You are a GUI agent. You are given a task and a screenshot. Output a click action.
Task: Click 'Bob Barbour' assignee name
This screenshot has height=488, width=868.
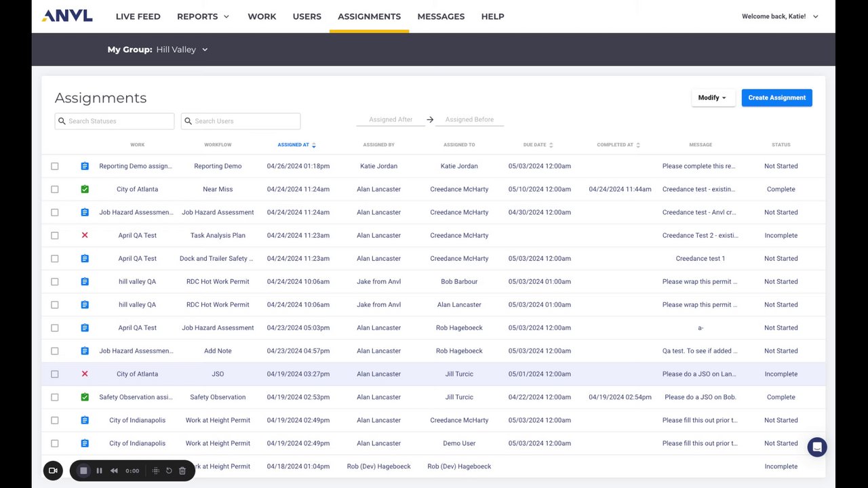(459, 281)
